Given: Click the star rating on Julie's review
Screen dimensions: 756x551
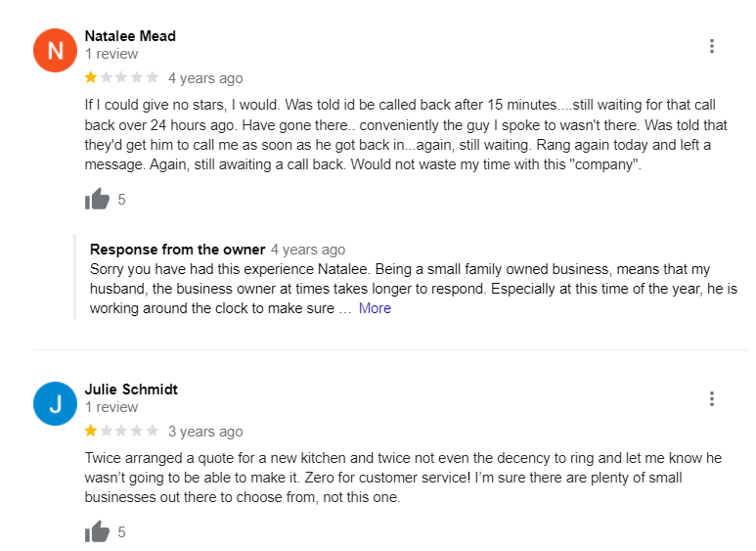Looking at the screenshot, I should click(x=121, y=432).
